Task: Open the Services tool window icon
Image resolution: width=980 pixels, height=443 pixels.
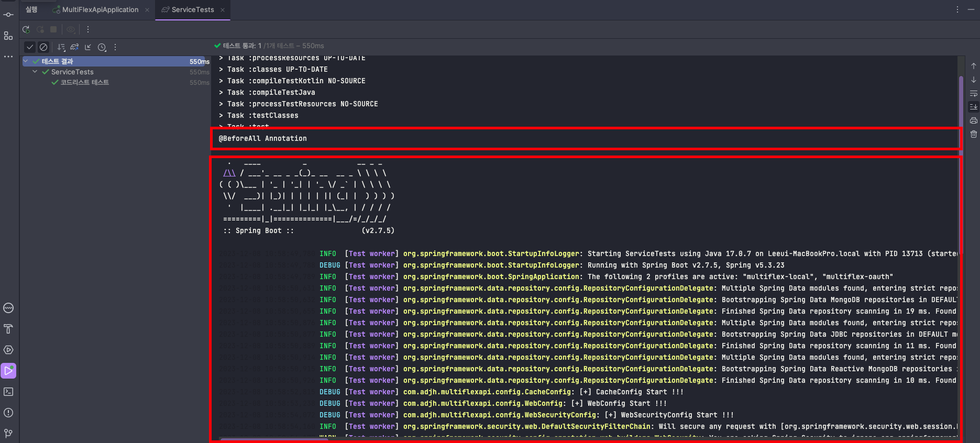Action: click(8, 350)
